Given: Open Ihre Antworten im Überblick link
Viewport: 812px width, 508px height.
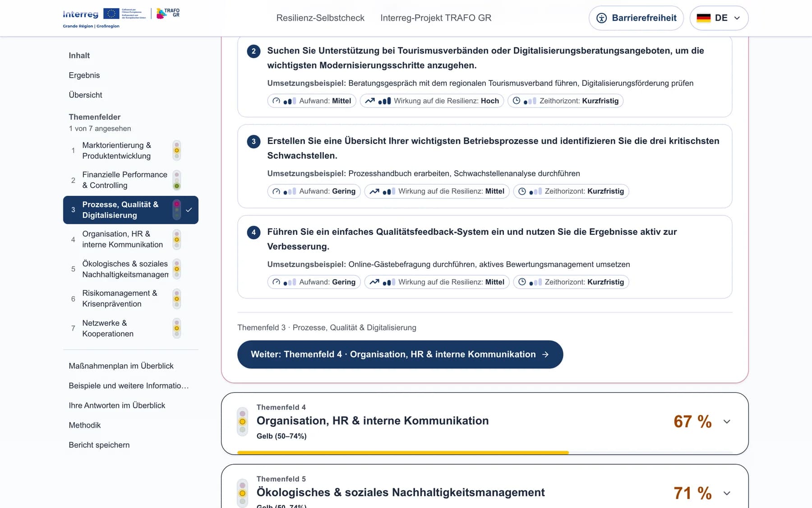Looking at the screenshot, I should (x=117, y=405).
